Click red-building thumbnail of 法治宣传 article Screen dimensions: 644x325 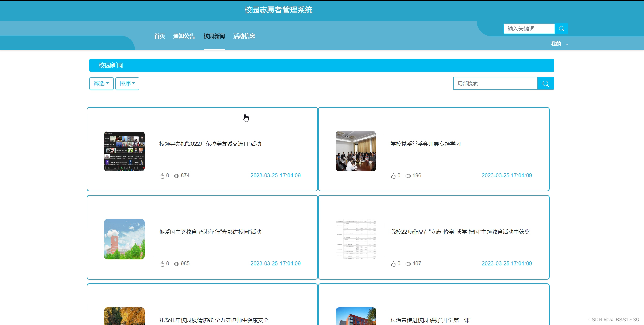pos(356,316)
